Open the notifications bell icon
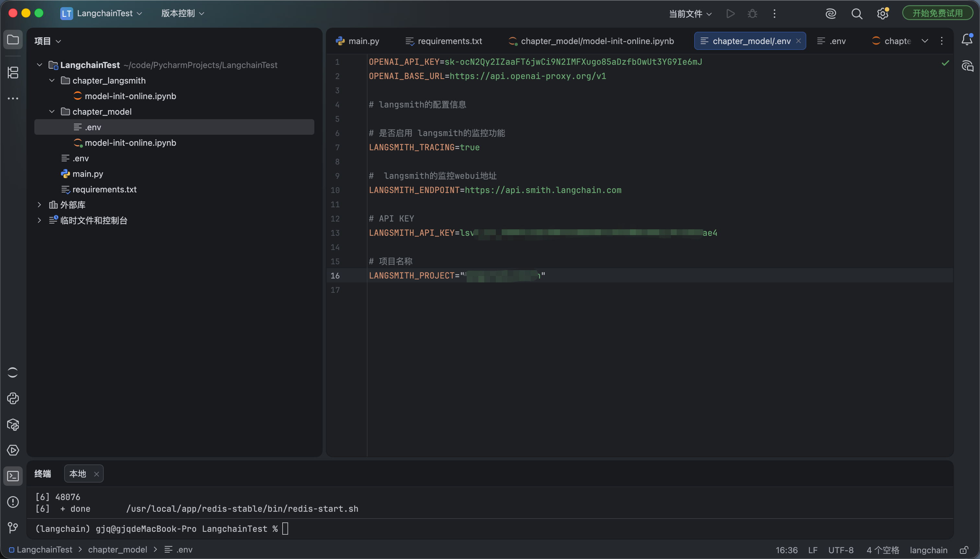 (x=967, y=39)
